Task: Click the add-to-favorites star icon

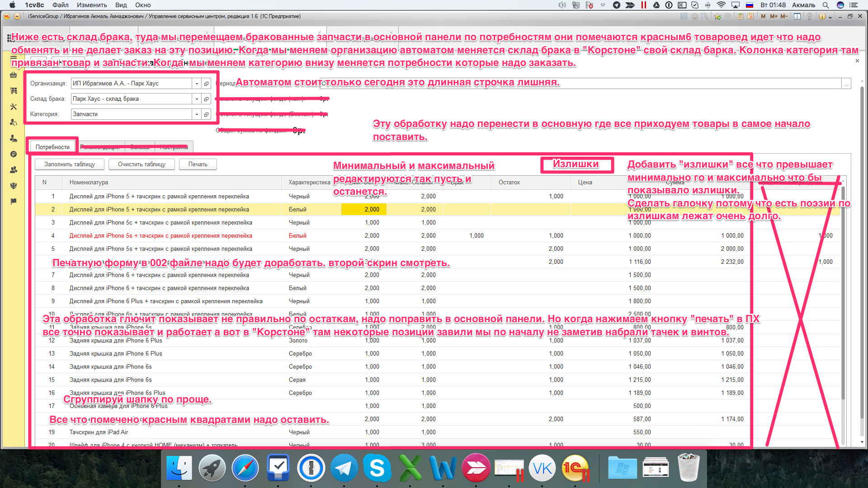Action: [x=717, y=16]
